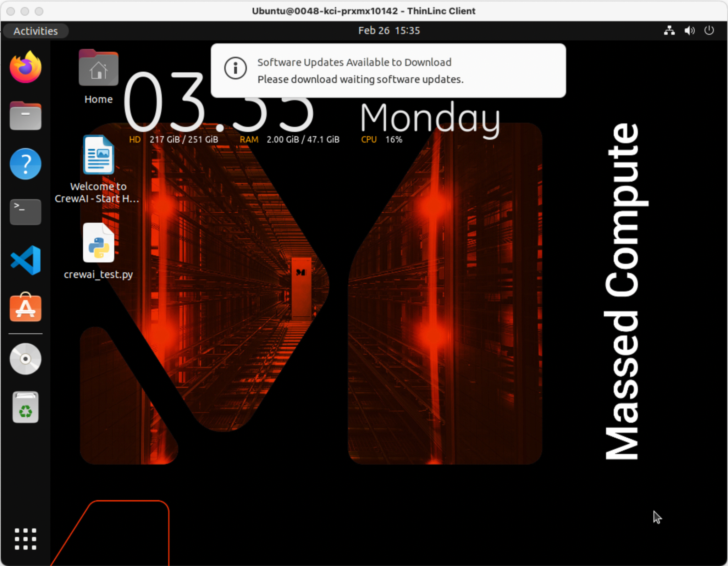Open the Files manager in dock
The image size is (728, 566).
click(26, 116)
